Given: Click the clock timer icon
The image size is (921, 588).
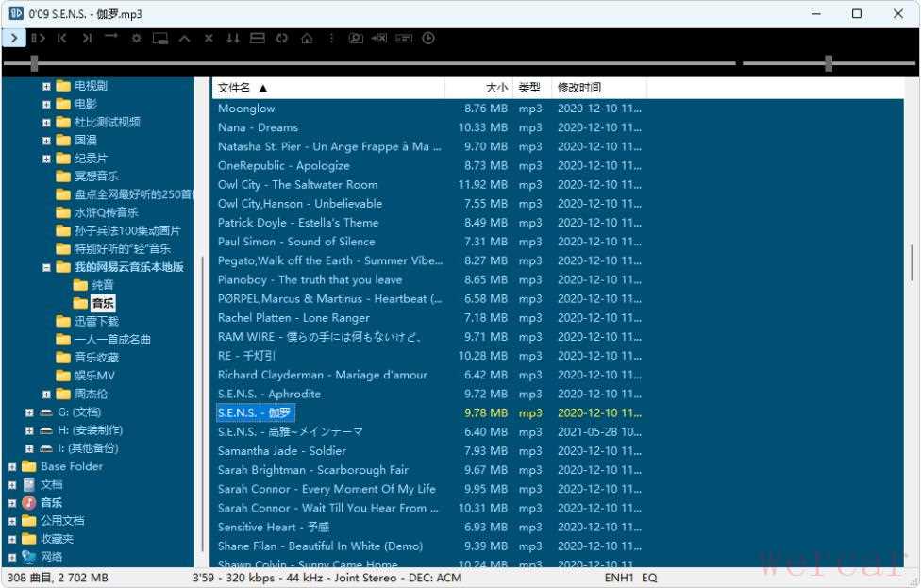Looking at the screenshot, I should 428,39.
